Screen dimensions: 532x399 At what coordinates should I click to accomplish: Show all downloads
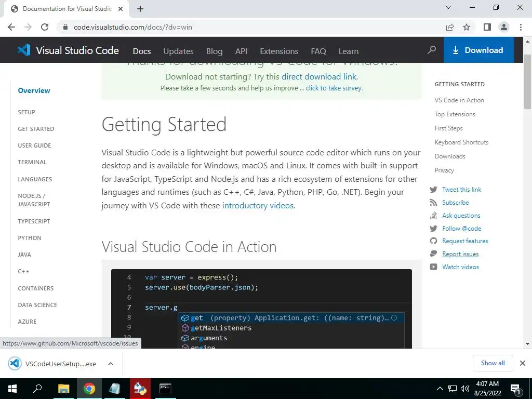tap(493, 363)
